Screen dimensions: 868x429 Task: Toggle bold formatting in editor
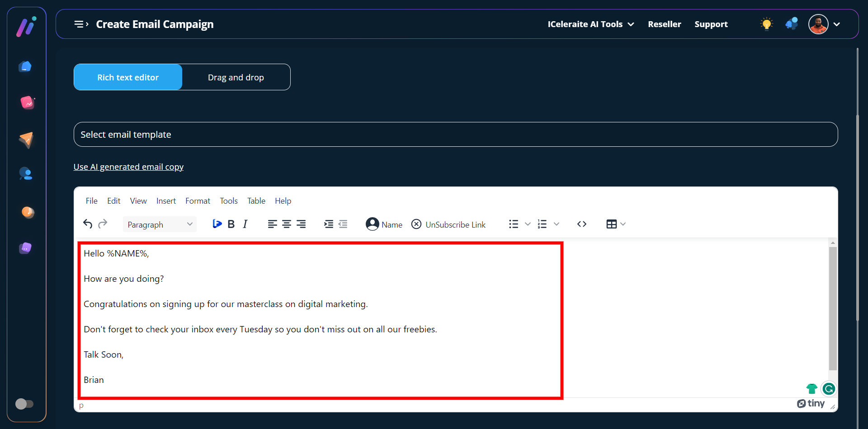(231, 224)
